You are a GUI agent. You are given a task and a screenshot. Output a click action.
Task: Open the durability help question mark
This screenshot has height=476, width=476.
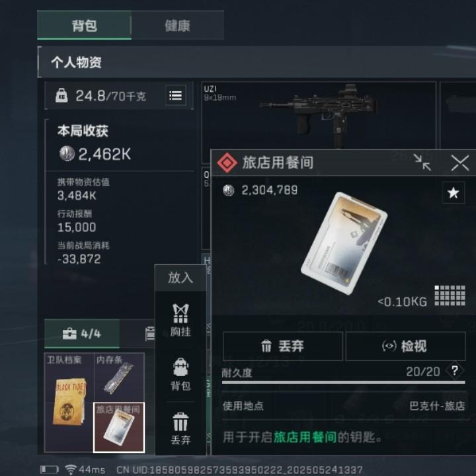pos(454,371)
